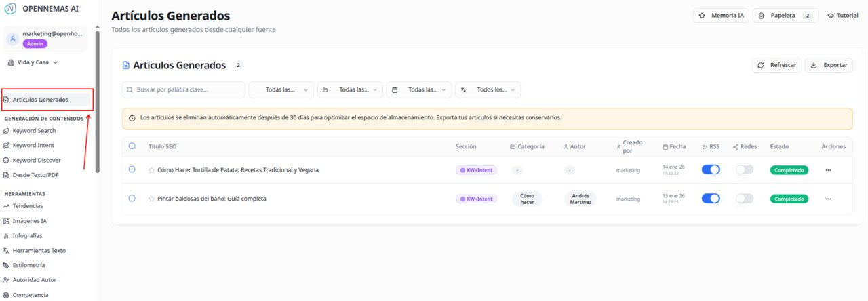Click the OPENNEMAS AI logo icon
The height and width of the screenshot is (301, 868).
[x=10, y=8]
